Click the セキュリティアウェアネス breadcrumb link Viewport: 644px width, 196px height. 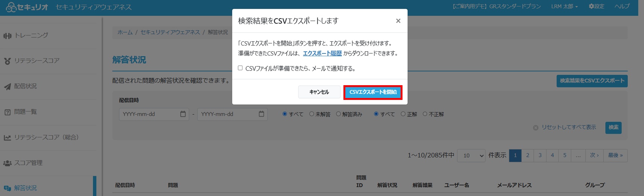point(170,32)
